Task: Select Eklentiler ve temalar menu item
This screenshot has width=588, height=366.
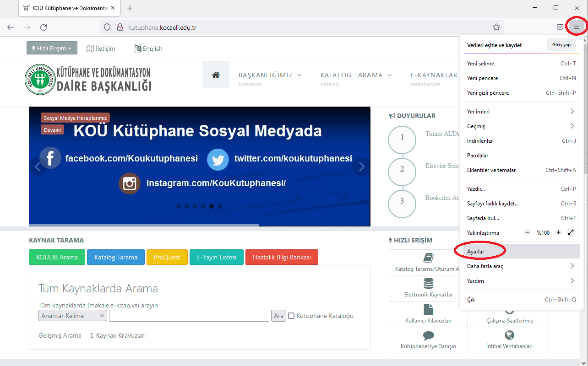Action: 521,170
